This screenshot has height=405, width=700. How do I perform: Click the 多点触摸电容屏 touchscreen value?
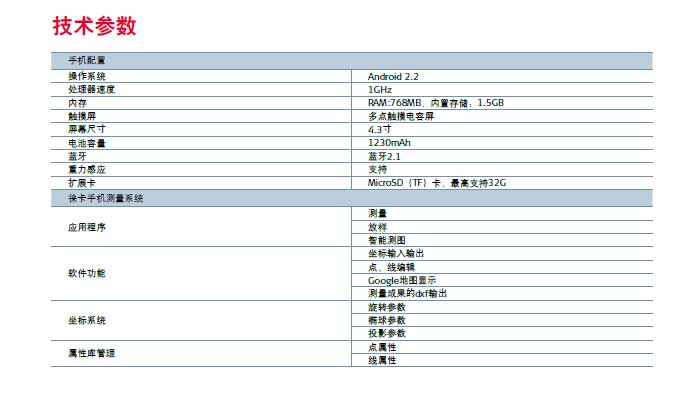[x=400, y=116]
